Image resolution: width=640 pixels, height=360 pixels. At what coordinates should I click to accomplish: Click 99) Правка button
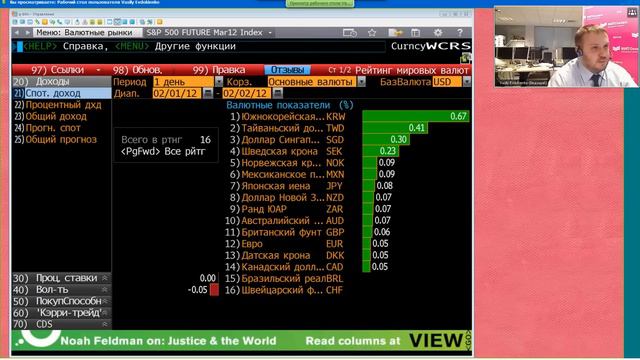(219, 70)
